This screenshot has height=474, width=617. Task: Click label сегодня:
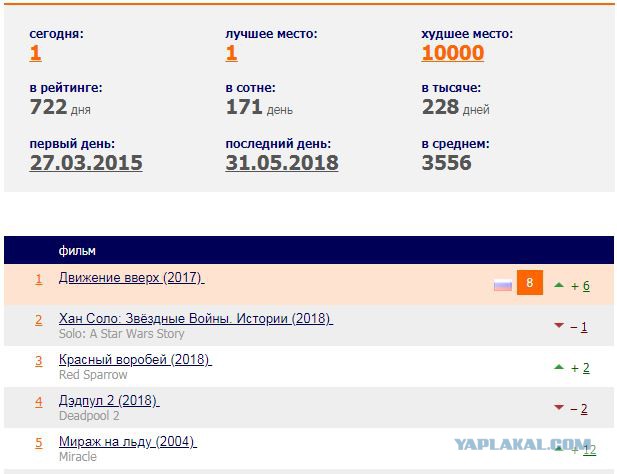coord(57,34)
